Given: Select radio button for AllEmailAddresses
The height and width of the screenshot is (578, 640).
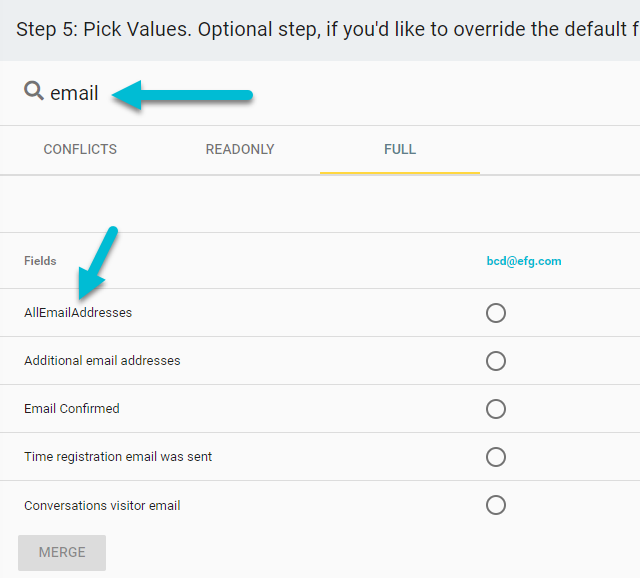Looking at the screenshot, I should (x=496, y=313).
